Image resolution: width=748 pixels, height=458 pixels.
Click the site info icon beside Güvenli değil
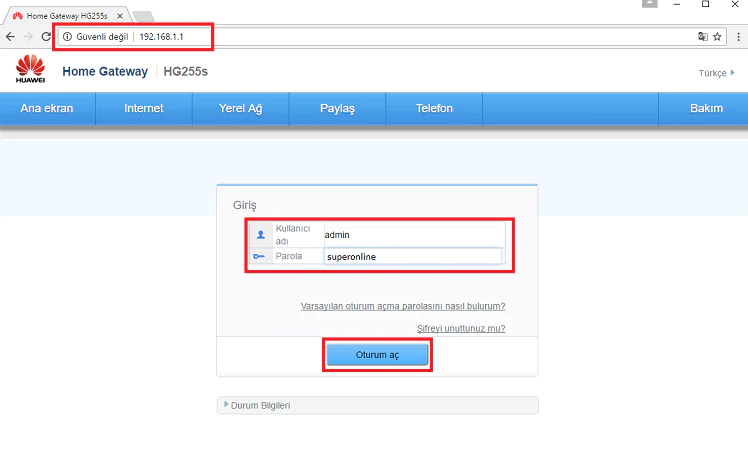[x=67, y=37]
